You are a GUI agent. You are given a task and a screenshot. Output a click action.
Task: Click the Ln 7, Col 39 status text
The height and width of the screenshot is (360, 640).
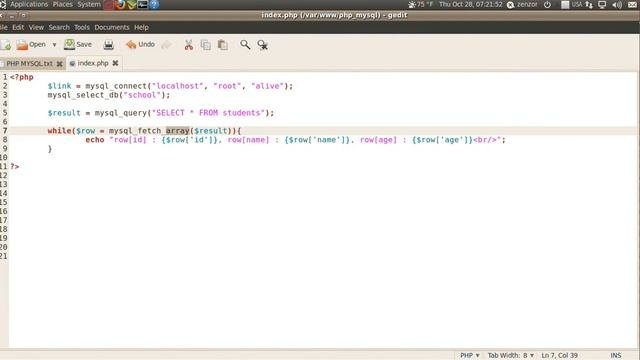[560, 356]
